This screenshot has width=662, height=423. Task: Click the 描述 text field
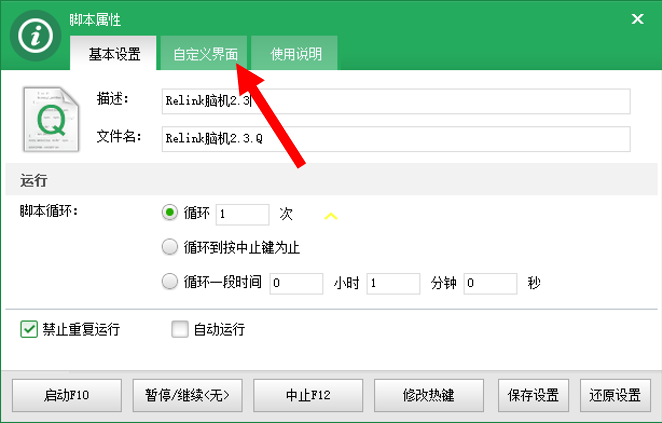(396, 101)
